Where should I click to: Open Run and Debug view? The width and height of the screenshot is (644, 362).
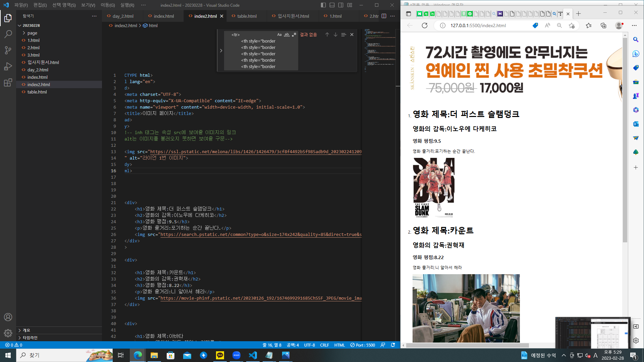(x=8, y=66)
